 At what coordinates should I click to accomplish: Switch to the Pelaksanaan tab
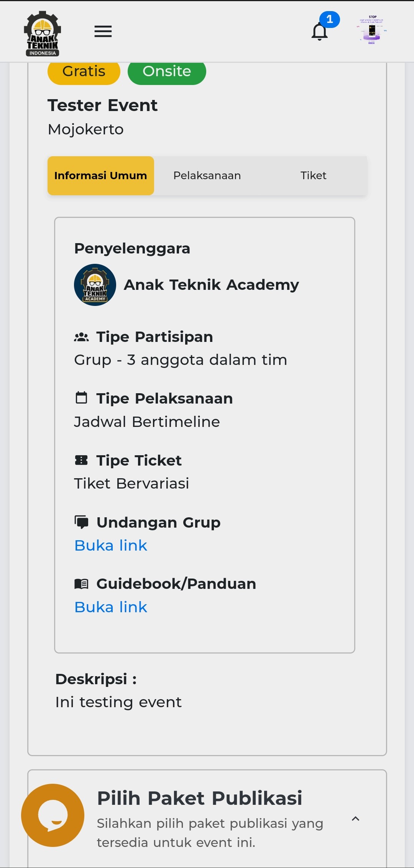pyautogui.click(x=207, y=176)
